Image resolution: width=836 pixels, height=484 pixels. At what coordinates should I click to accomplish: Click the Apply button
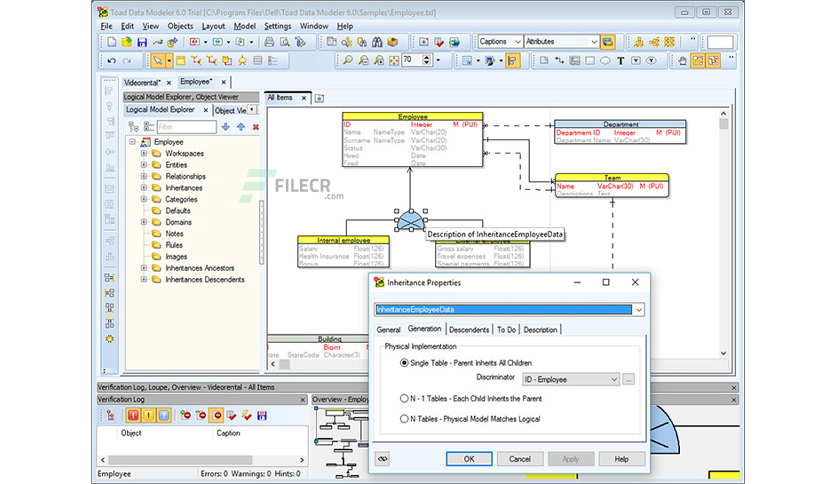coord(570,459)
